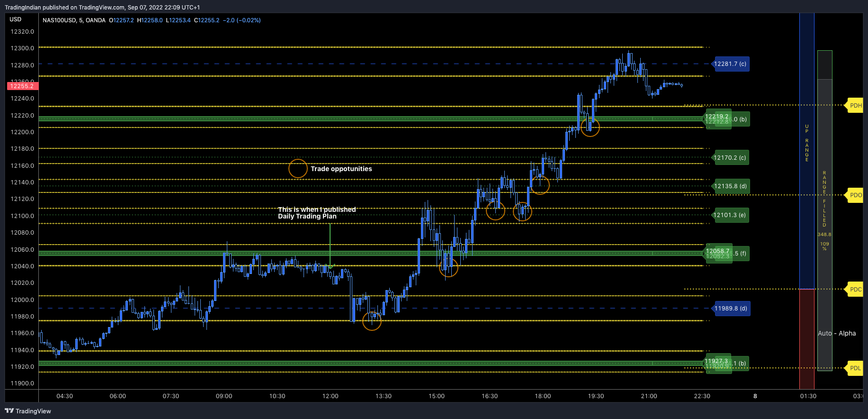Click the USD currency label on the price axis
The image size is (868, 419).
[16, 19]
